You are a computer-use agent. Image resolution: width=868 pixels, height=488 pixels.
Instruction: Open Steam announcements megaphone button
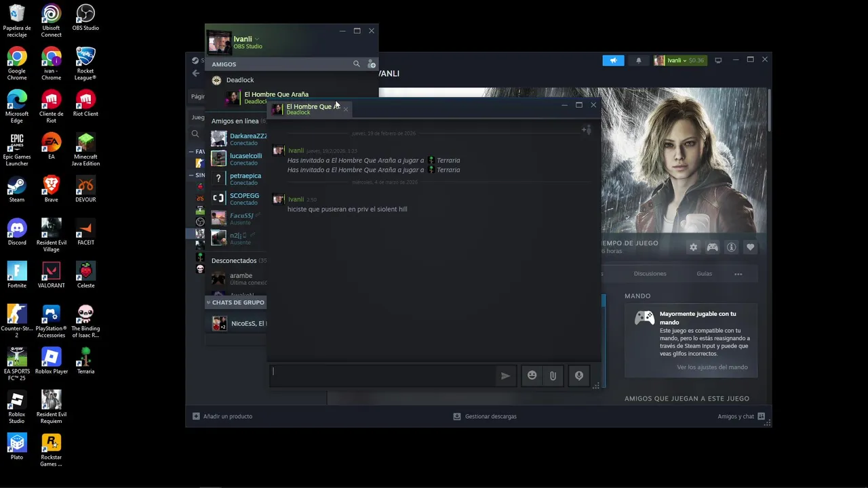(x=613, y=60)
